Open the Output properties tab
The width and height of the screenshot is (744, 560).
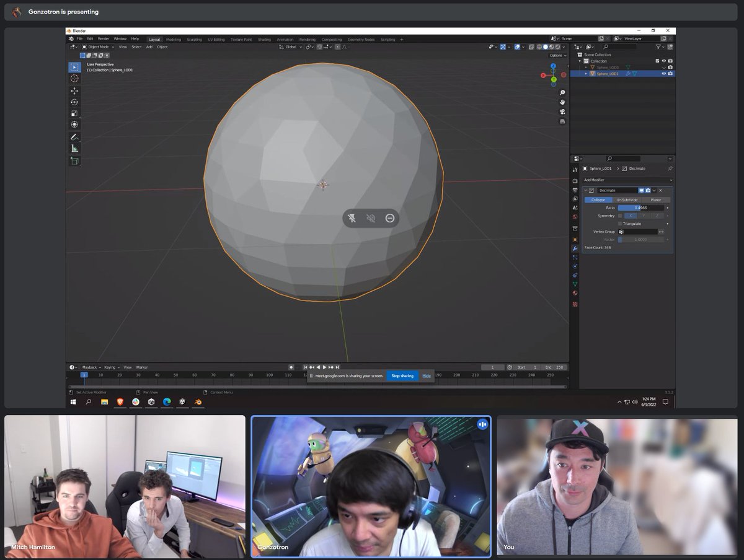pyautogui.click(x=575, y=190)
